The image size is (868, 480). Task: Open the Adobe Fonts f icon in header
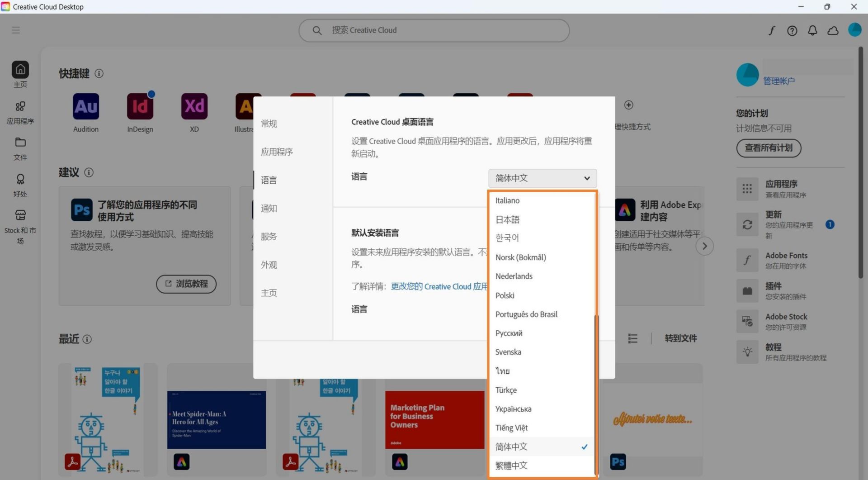(x=772, y=30)
